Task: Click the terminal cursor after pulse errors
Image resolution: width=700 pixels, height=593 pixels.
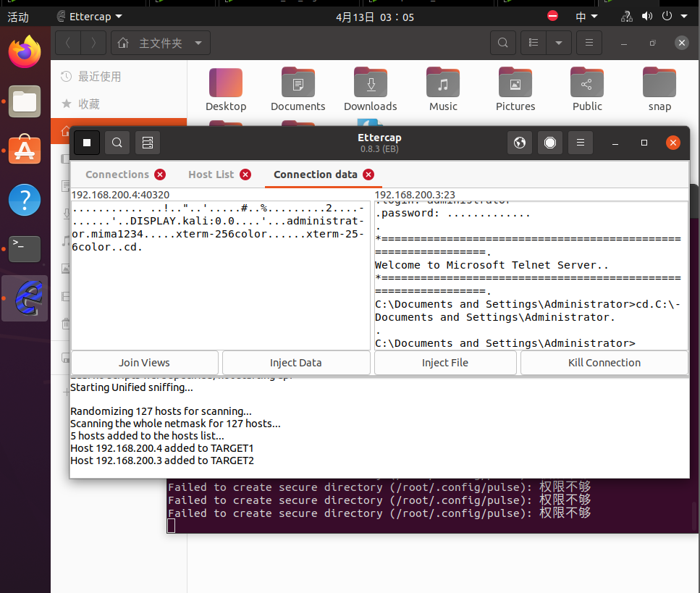Action: click(171, 526)
